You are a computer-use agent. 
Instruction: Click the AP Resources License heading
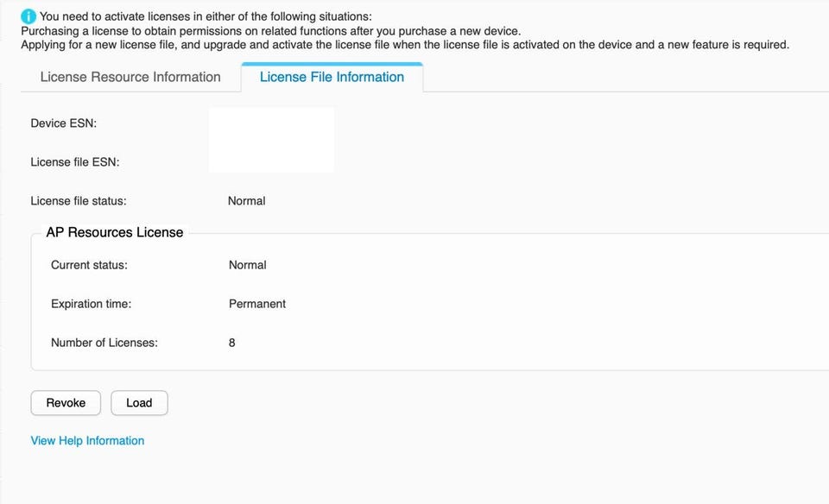point(115,232)
